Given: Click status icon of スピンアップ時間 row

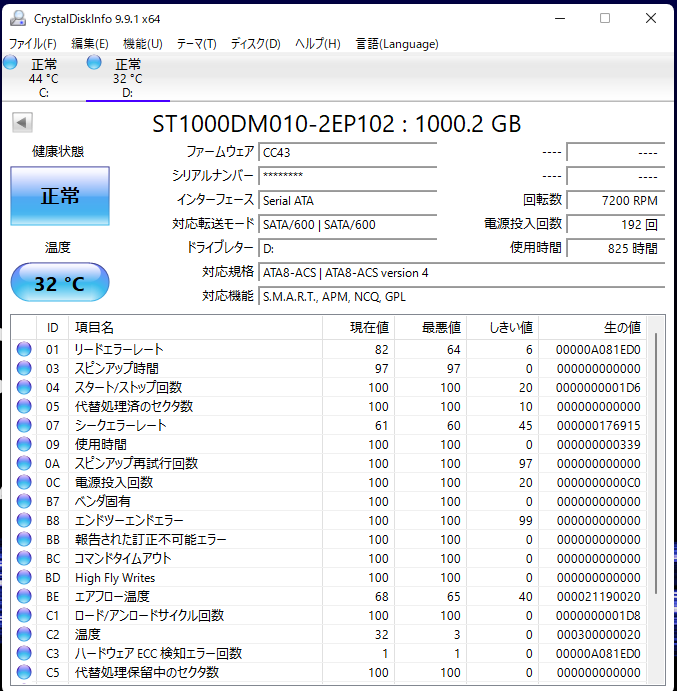Looking at the screenshot, I should (24, 368).
